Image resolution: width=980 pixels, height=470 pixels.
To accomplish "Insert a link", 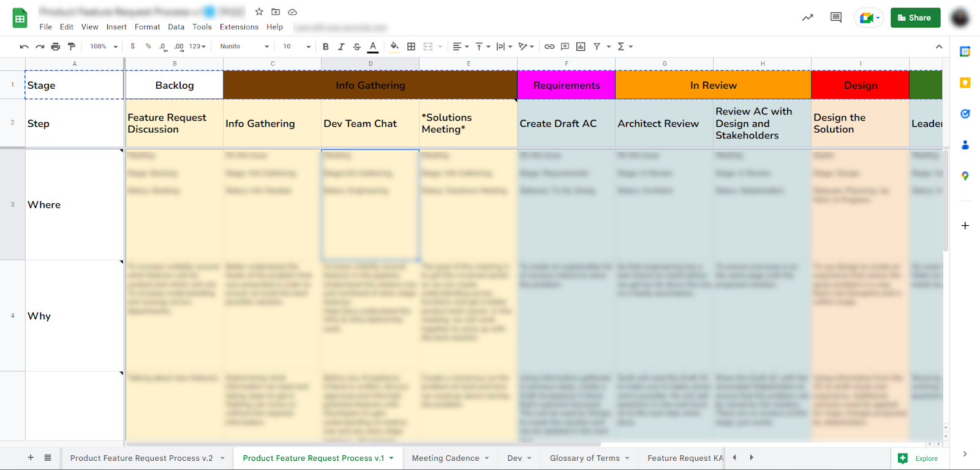I will pos(549,47).
